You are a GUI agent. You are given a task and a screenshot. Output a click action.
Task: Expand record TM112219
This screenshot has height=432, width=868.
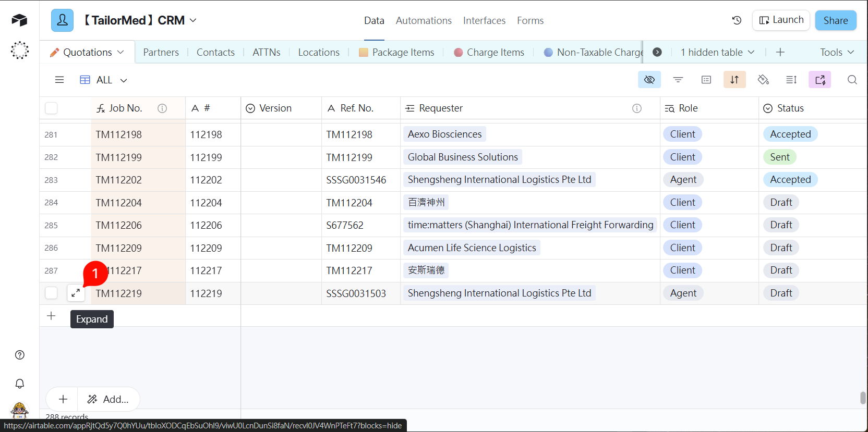pos(76,293)
